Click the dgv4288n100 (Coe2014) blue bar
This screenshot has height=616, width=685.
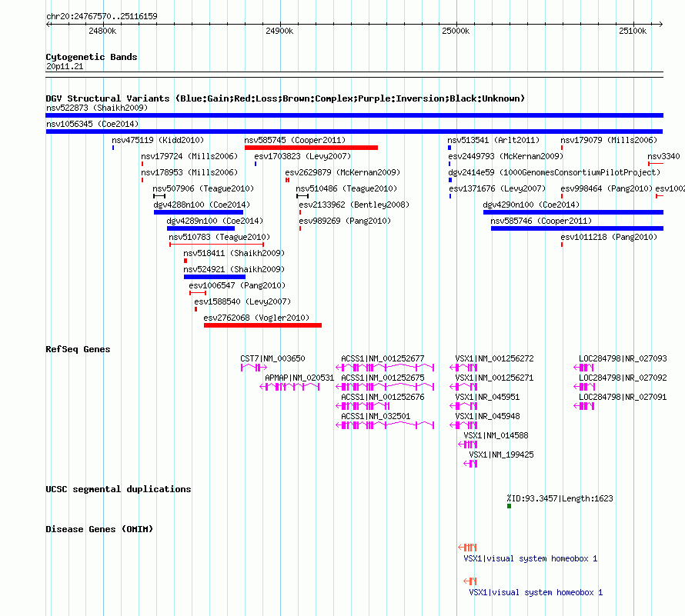click(x=199, y=212)
